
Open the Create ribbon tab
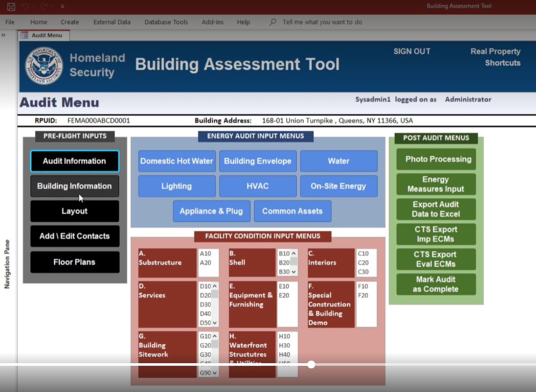[70, 22]
